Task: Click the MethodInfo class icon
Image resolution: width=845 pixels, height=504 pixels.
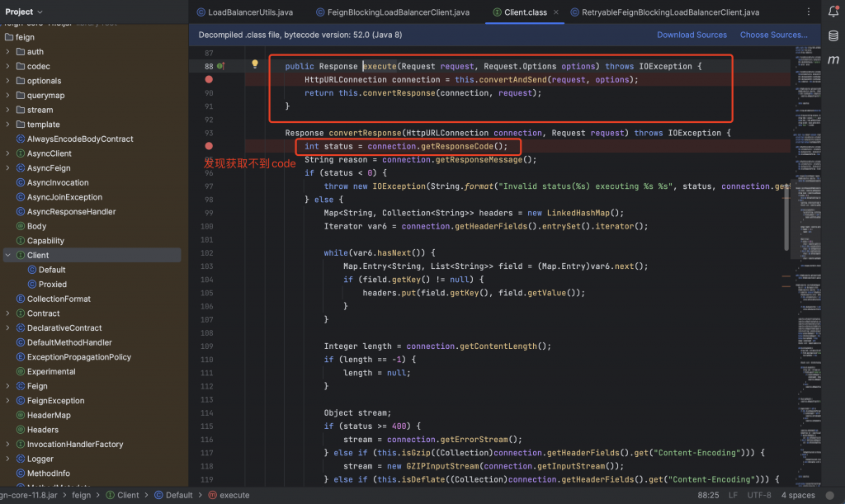Action: coord(21,473)
